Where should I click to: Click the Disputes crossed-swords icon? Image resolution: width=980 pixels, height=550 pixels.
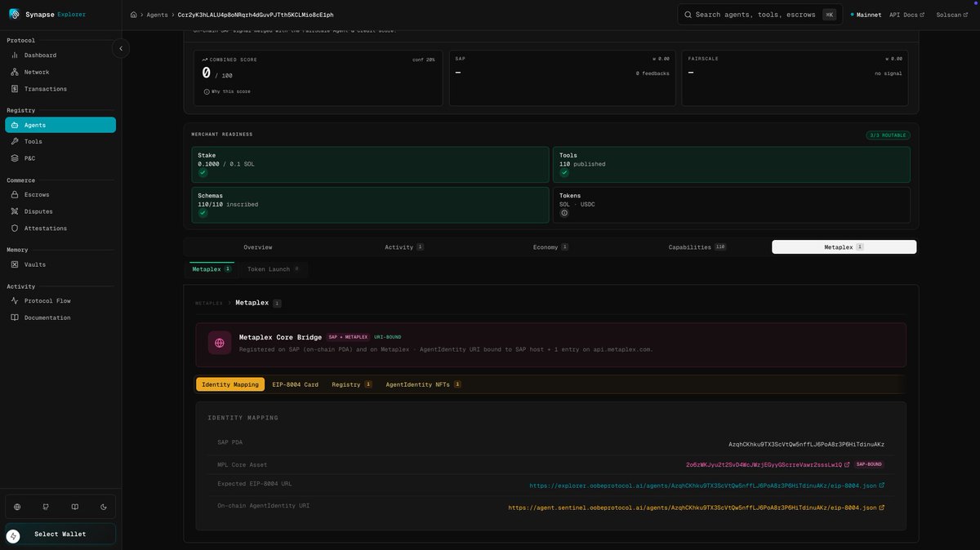point(15,211)
